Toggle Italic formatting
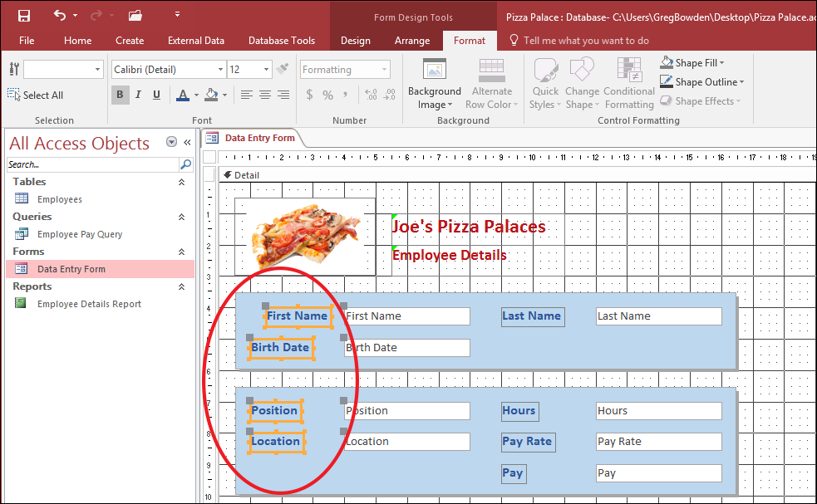Viewport: 817px width, 504px height. coord(138,95)
